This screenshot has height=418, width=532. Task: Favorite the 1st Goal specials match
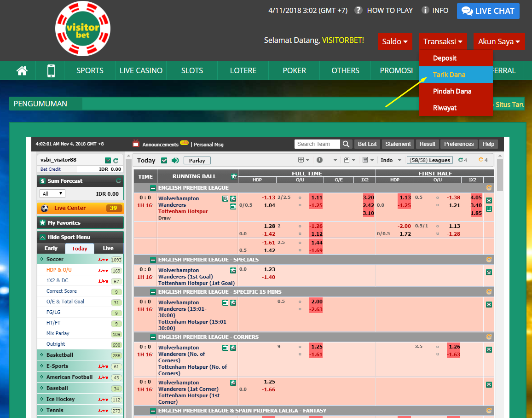233,270
